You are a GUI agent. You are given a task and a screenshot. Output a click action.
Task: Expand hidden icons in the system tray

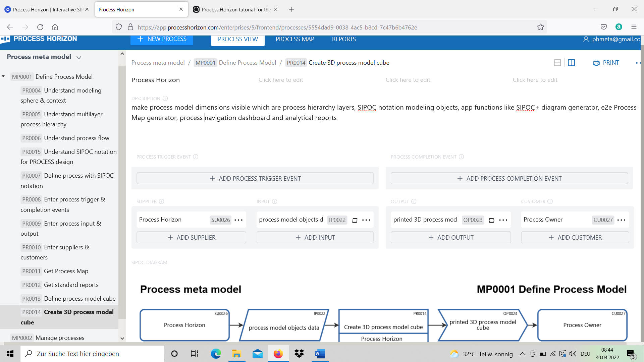pyautogui.click(x=522, y=354)
